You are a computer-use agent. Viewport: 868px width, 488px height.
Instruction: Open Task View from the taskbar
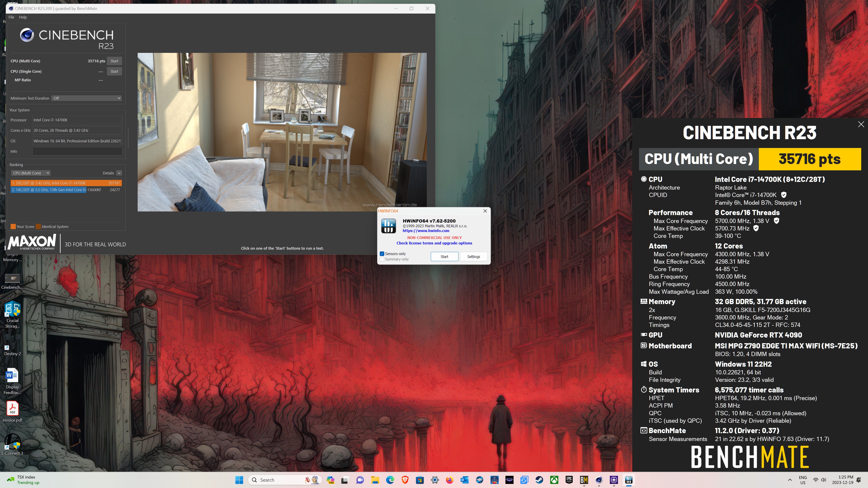345,480
